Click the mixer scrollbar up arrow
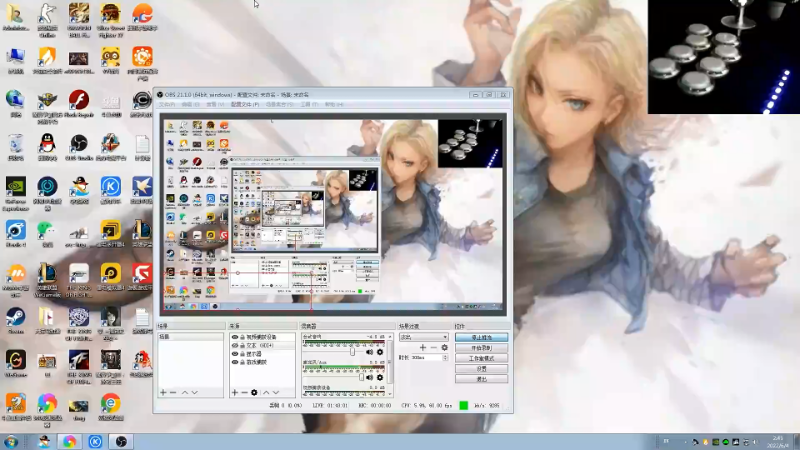The width and height of the screenshot is (800, 450). 390,337
